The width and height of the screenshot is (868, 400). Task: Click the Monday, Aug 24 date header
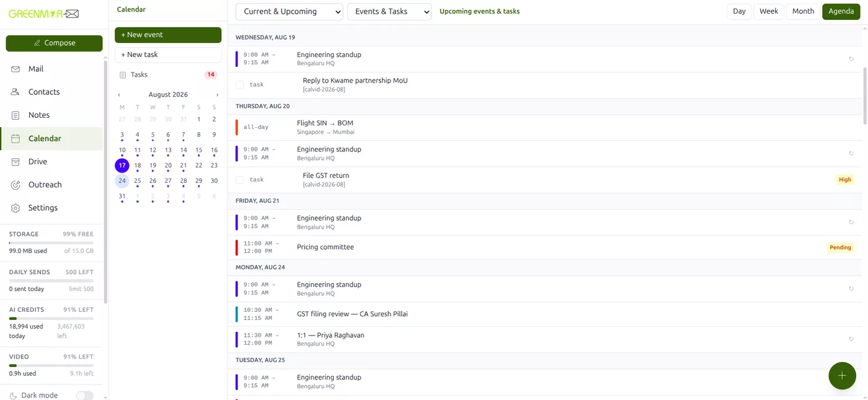(260, 267)
